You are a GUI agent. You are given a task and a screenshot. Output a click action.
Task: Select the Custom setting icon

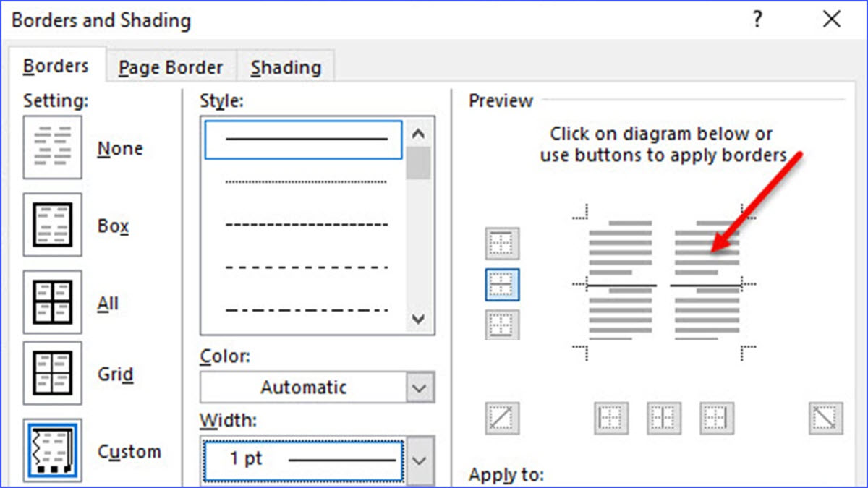pos(52,450)
